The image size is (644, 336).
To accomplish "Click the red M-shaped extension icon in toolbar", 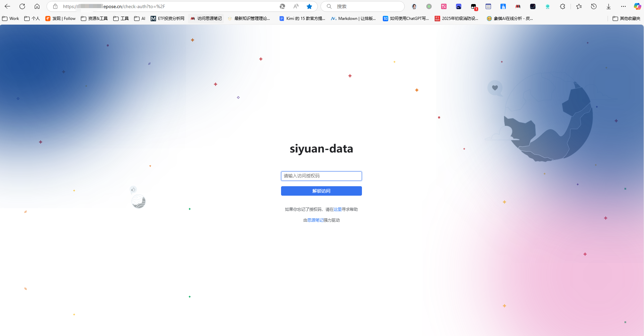I will coord(518,6).
